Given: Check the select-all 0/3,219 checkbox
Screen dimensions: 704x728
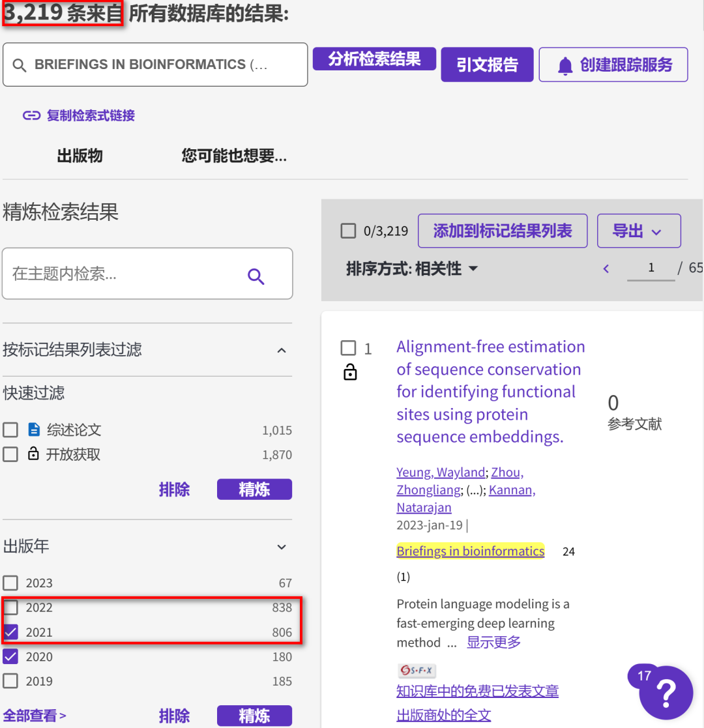Looking at the screenshot, I should click(x=349, y=229).
